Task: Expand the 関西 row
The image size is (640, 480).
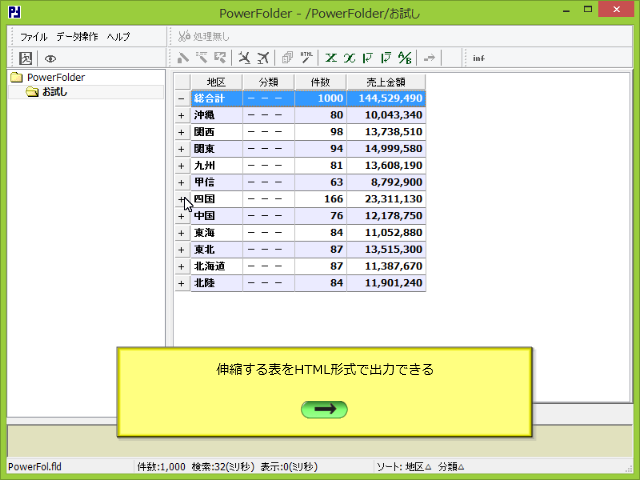Action: pos(181,132)
